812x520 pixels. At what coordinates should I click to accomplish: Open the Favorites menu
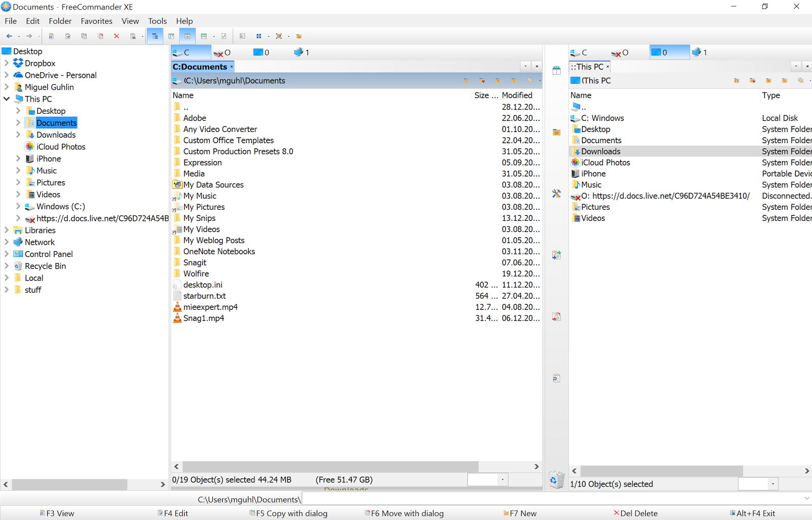coord(96,21)
